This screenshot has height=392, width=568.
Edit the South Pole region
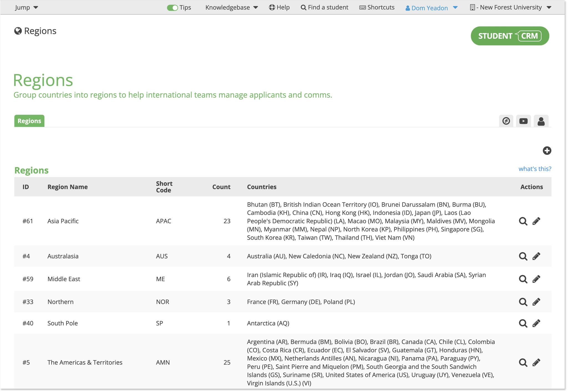tap(536, 323)
